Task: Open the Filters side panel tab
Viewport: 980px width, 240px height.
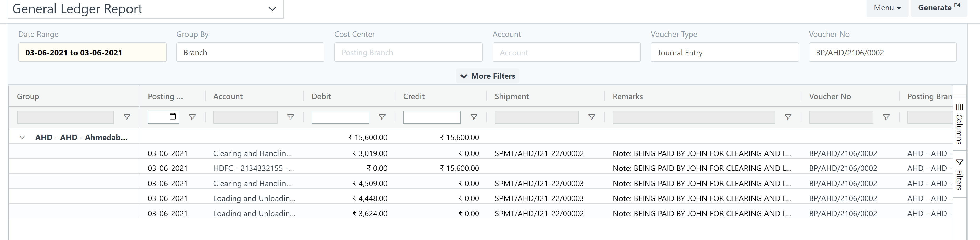Action: point(959,175)
